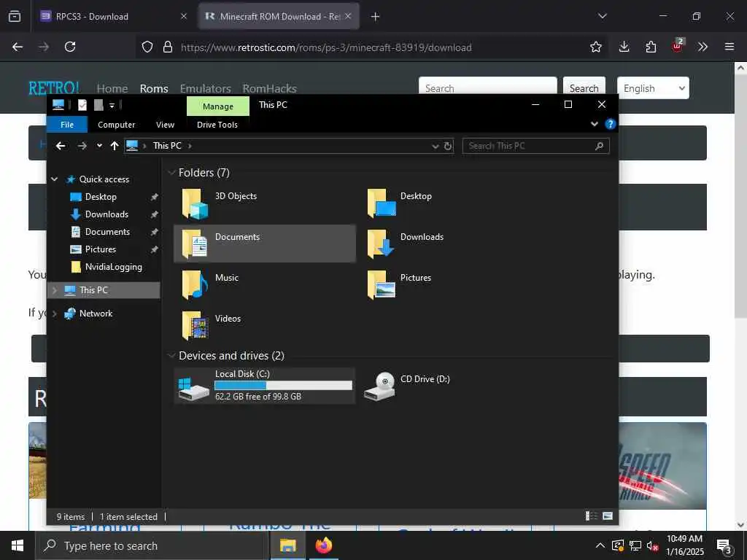Open Firefox Extensions puzzle icon
The image size is (747, 560).
pyautogui.click(x=651, y=47)
